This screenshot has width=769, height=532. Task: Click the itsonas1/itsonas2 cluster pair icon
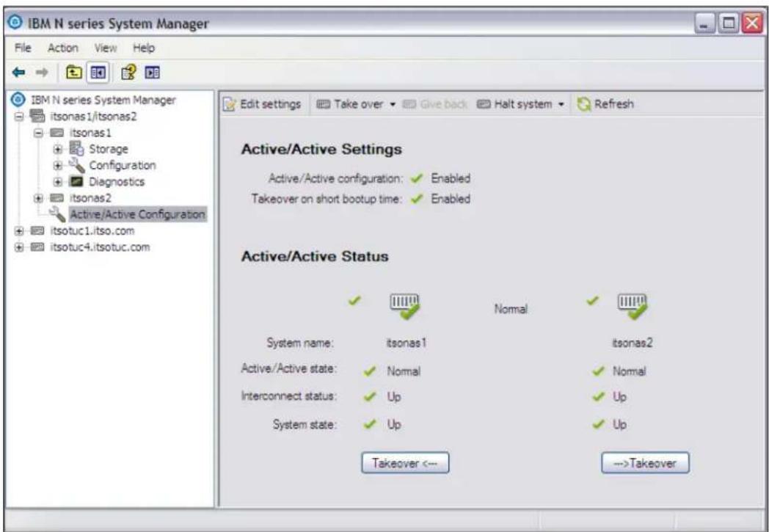click(x=37, y=116)
